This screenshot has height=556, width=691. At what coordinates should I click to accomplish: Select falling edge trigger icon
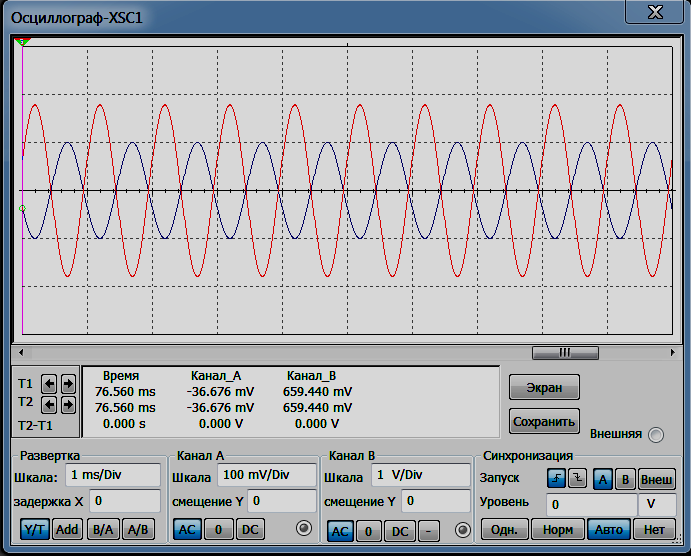(x=577, y=478)
